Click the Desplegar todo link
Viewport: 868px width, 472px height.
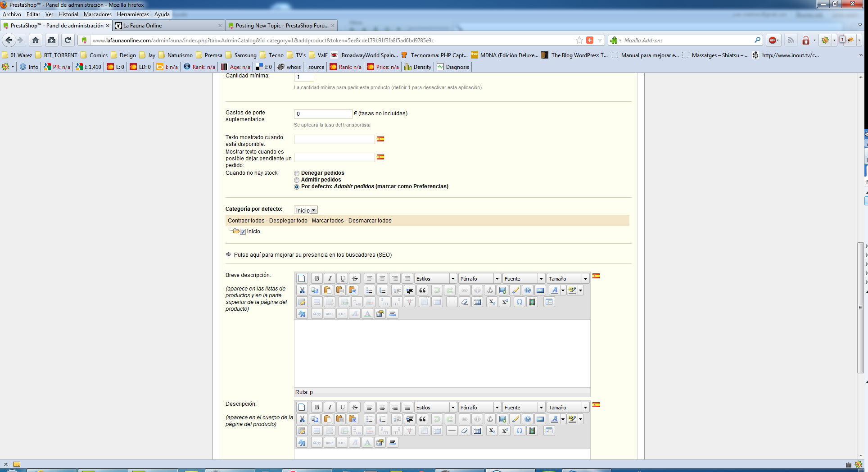tap(288, 221)
